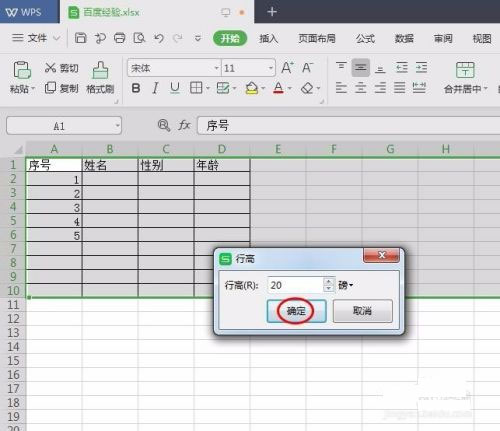Open the fill color bucket picker

pos(252,88)
